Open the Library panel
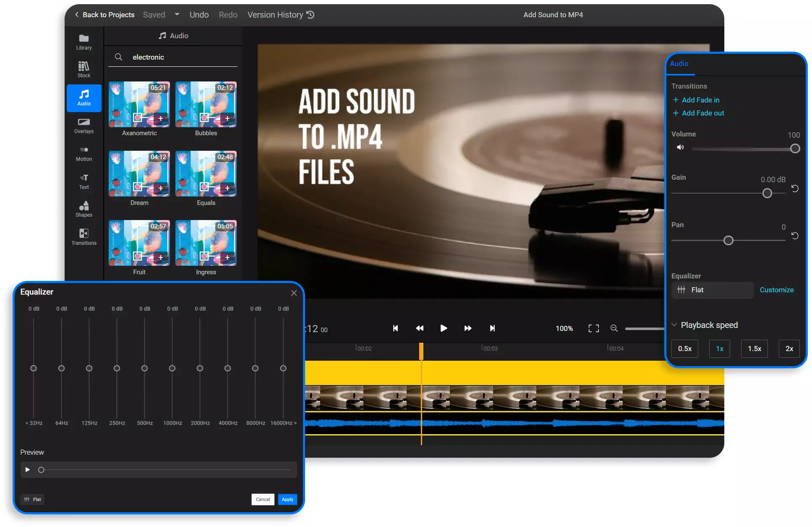Image resolution: width=812 pixels, height=527 pixels. click(x=84, y=41)
